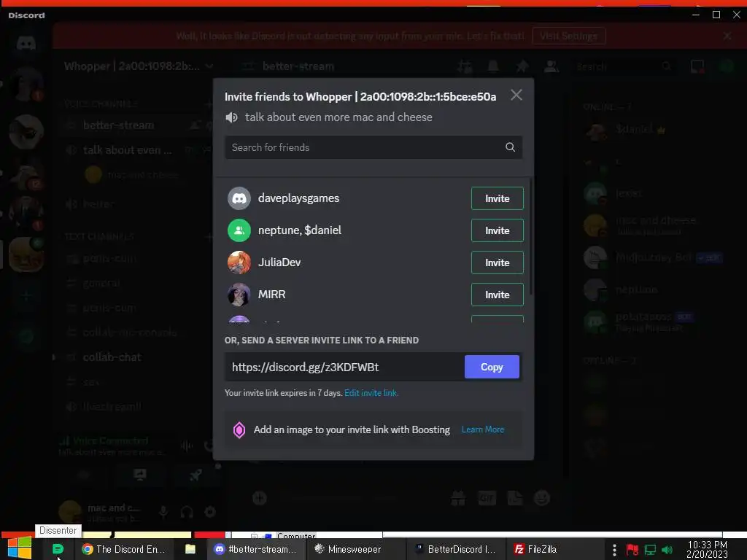This screenshot has height=560, width=747.
Task: Invite JuliaDev to the server
Action: point(497,262)
